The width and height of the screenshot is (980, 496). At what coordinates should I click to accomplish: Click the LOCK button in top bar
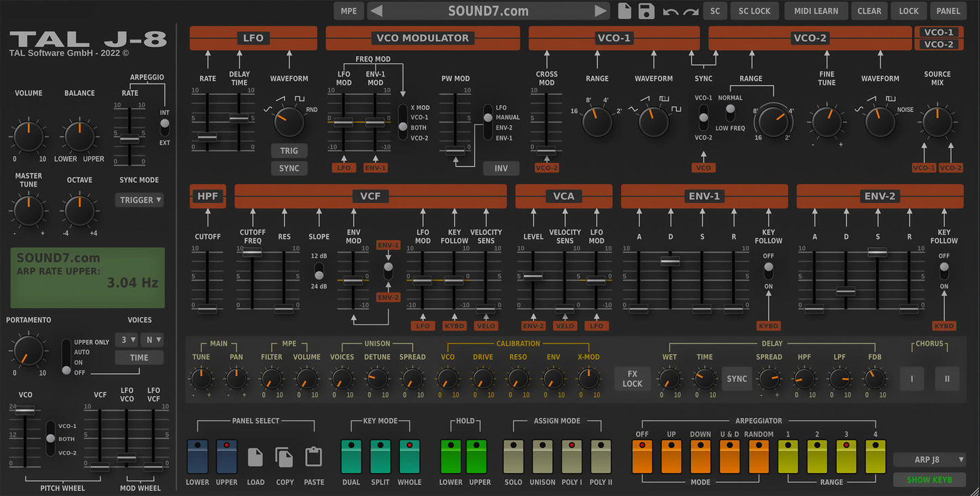(909, 11)
